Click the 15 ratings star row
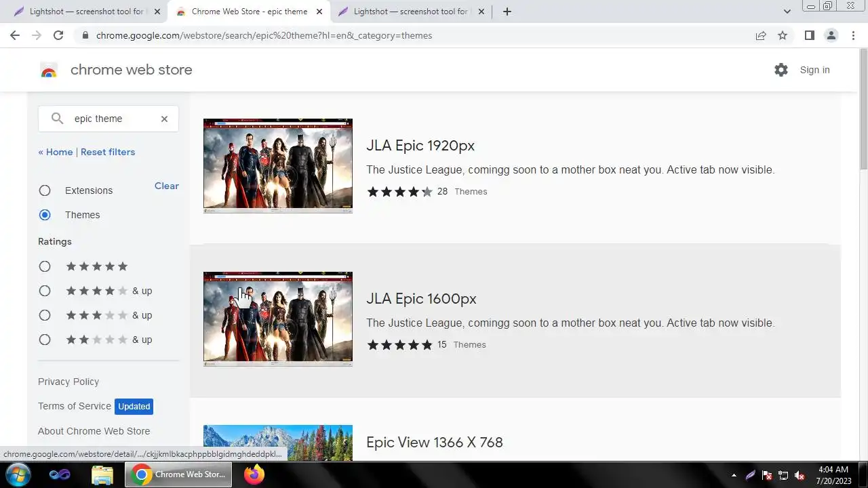This screenshot has width=868, height=488. point(399,345)
